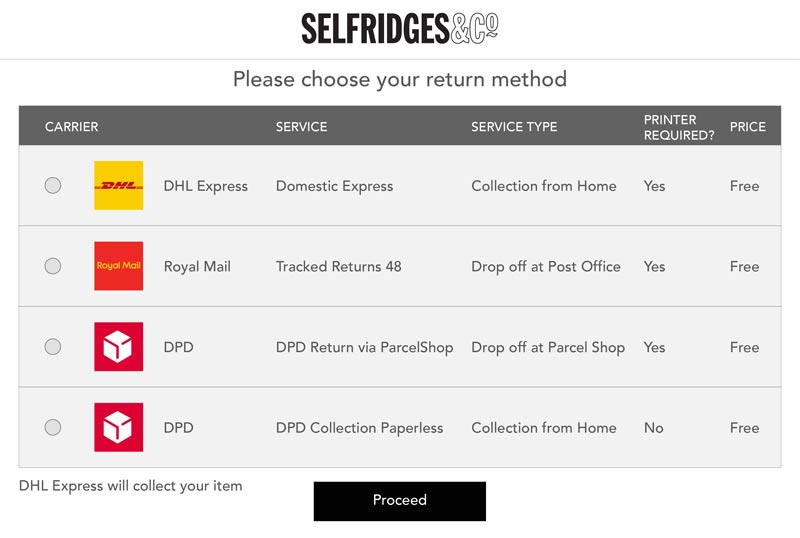800x538 pixels.
Task: Click DPD logo for ParcelShop return
Action: (x=118, y=347)
